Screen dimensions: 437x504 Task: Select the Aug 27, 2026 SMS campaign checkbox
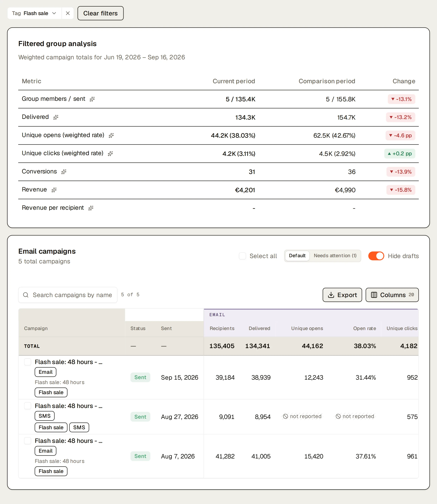tap(27, 406)
